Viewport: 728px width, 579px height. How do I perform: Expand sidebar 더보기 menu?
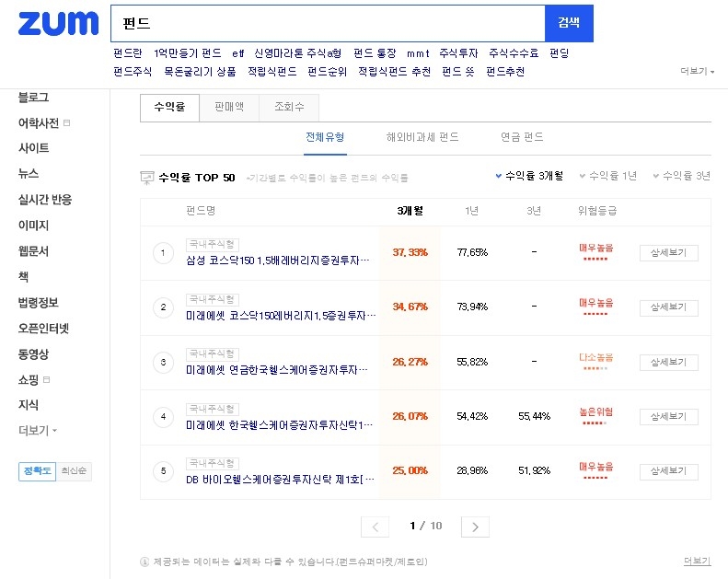point(38,431)
